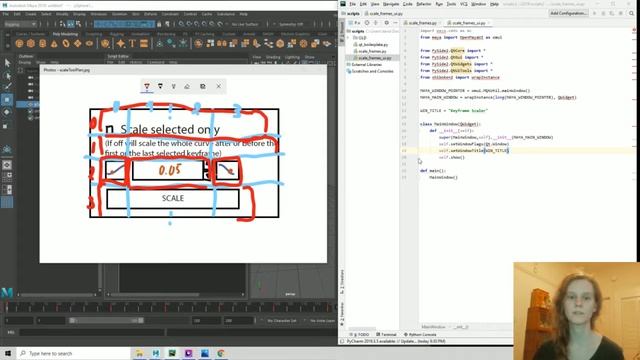This screenshot has height=360, width=640.
Task: Select the Maya Select tool arrow
Action: click(7, 63)
